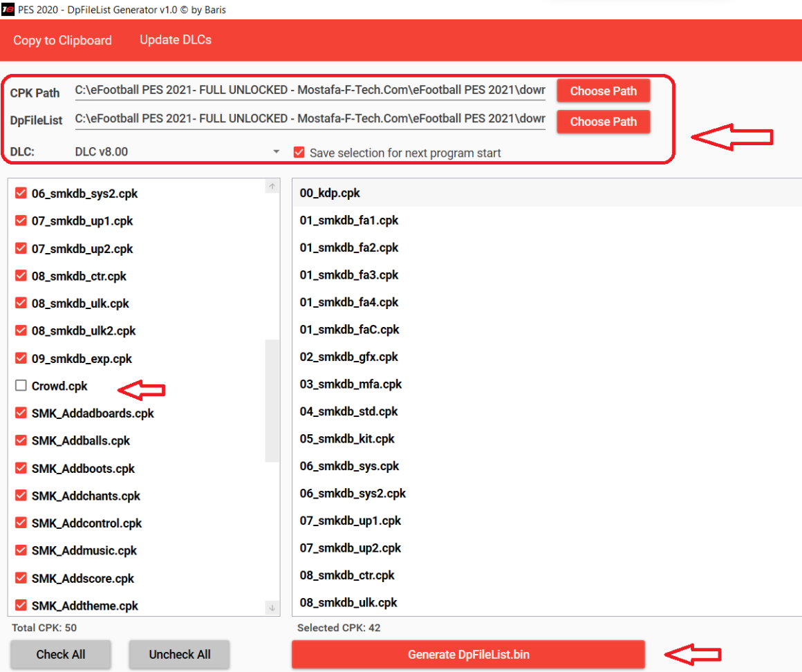Select Update DLCs in the top bar
Viewport: 802px width, 672px height.
176,39
